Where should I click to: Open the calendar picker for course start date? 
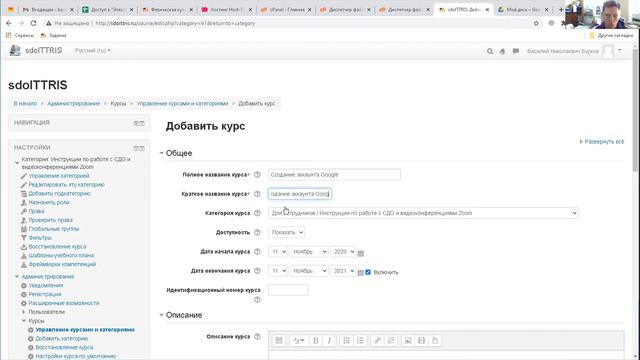point(360,253)
